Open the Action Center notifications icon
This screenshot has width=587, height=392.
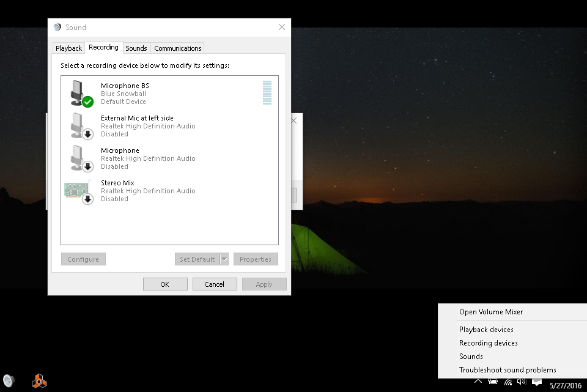[x=537, y=382]
